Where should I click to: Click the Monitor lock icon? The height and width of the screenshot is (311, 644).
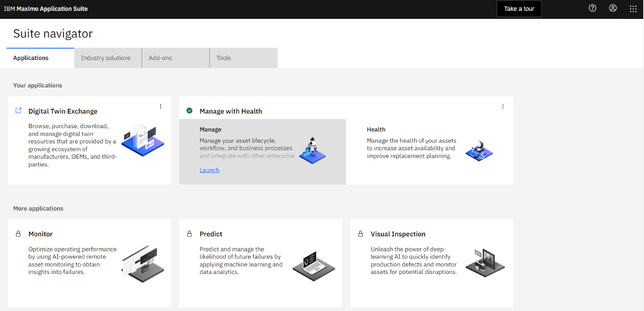point(18,234)
